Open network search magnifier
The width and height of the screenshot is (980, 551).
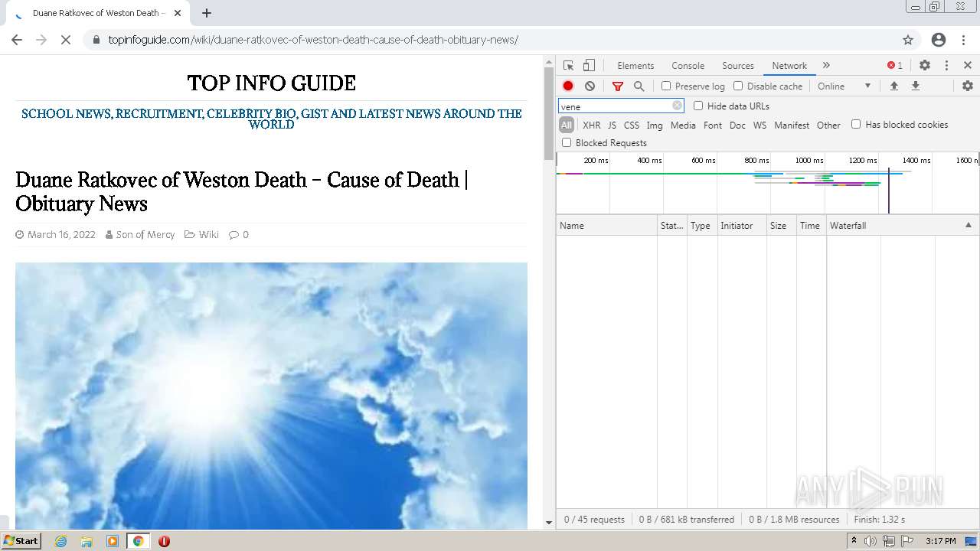[x=639, y=86]
